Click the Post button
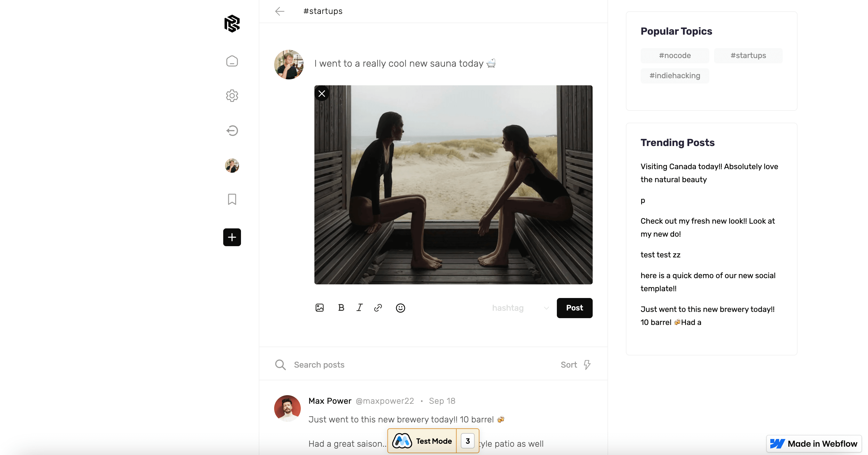The height and width of the screenshot is (455, 868). 574,308
